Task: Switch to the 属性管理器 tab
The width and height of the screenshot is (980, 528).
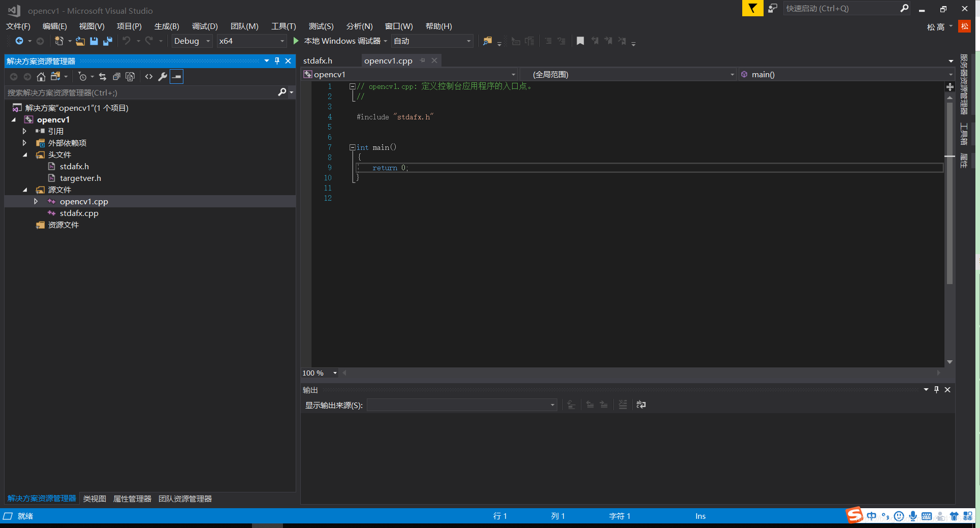Action: [x=132, y=499]
